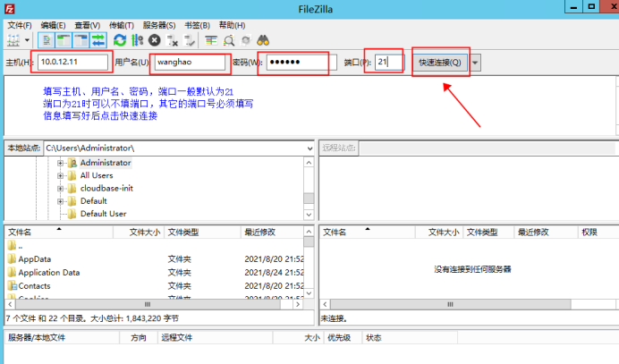Screen dimensions: 619x364
Task: Focus the 密码 password field
Action: tap(301, 62)
